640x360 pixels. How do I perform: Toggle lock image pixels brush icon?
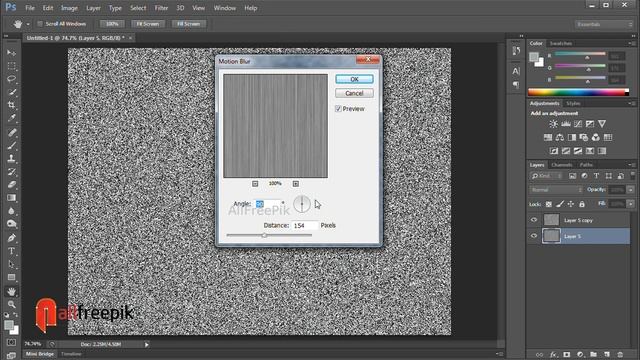[560, 204]
